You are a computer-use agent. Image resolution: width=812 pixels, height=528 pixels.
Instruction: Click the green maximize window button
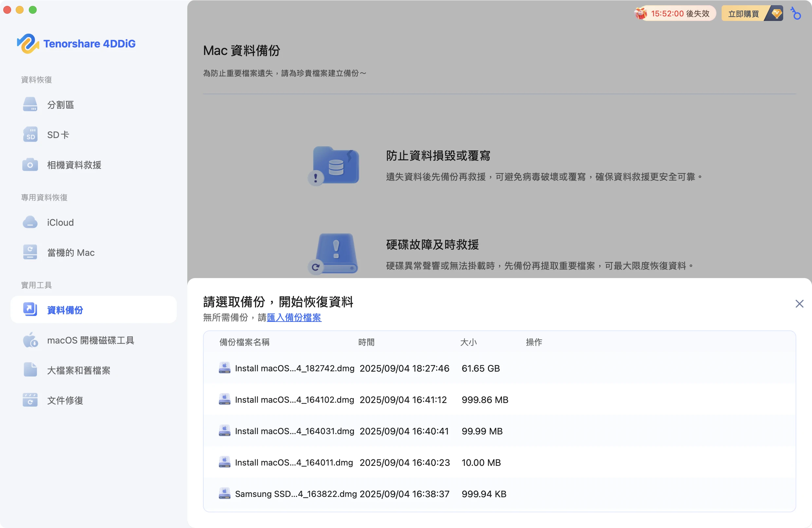[33, 10]
